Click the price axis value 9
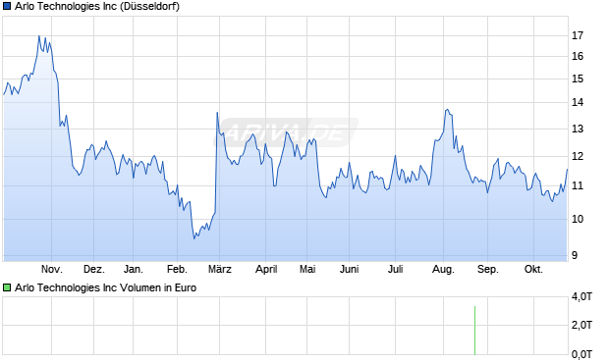 click(575, 255)
